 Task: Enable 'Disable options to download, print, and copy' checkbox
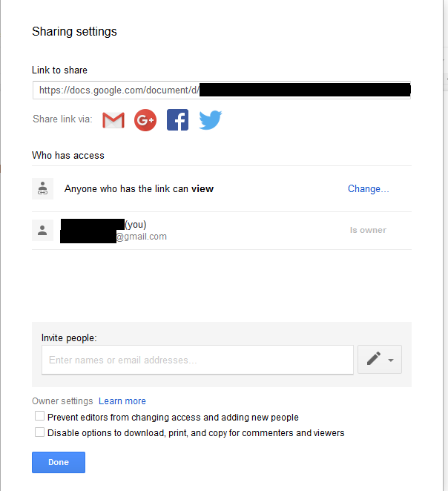pos(39,432)
